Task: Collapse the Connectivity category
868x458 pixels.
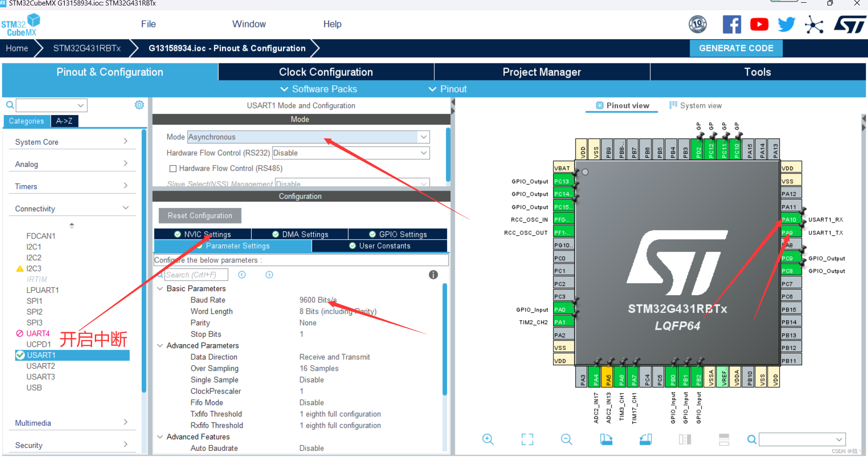Action: click(x=72, y=208)
